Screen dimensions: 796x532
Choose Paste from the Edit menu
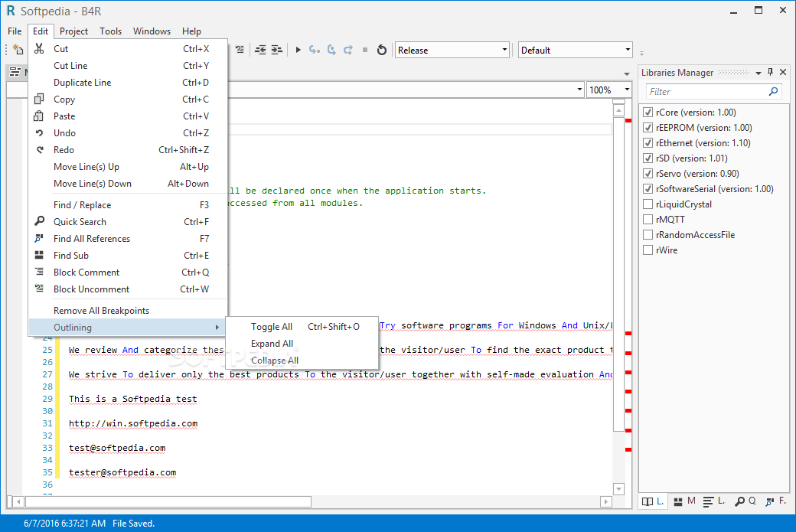point(128,116)
